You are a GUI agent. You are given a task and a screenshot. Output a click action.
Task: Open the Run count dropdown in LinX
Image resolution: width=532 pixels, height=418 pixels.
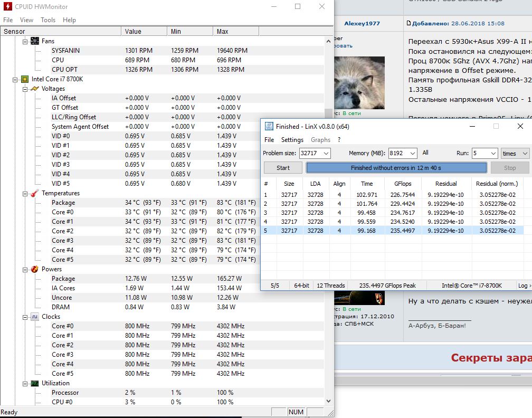click(x=493, y=154)
